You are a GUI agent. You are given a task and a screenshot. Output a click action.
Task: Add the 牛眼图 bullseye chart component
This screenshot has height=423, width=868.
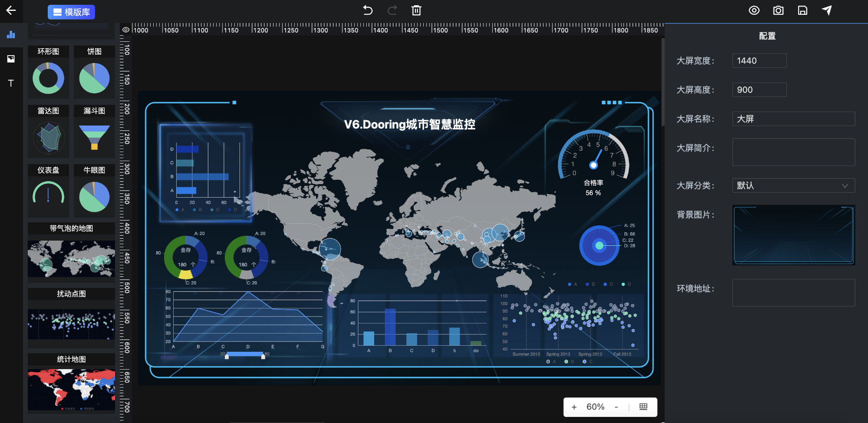point(94,191)
